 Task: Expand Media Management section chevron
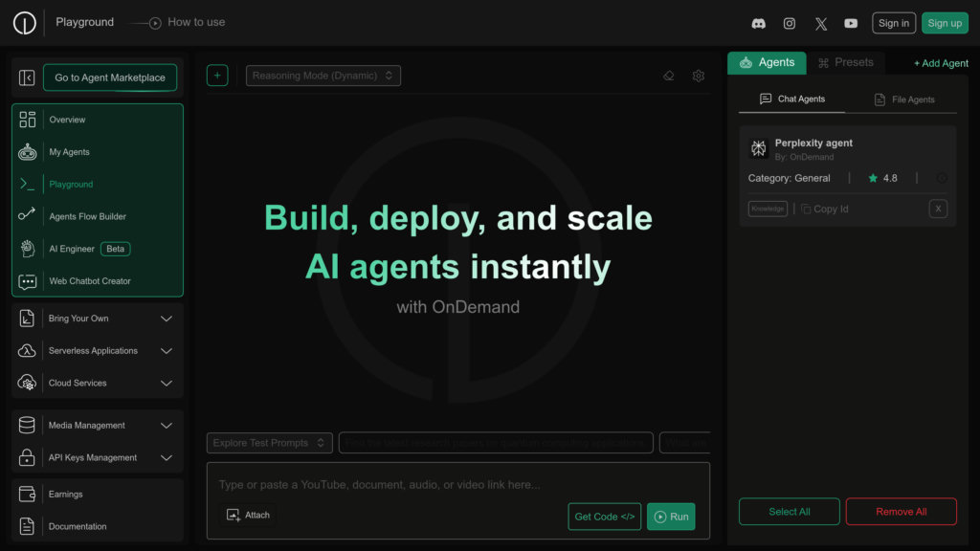click(x=167, y=426)
